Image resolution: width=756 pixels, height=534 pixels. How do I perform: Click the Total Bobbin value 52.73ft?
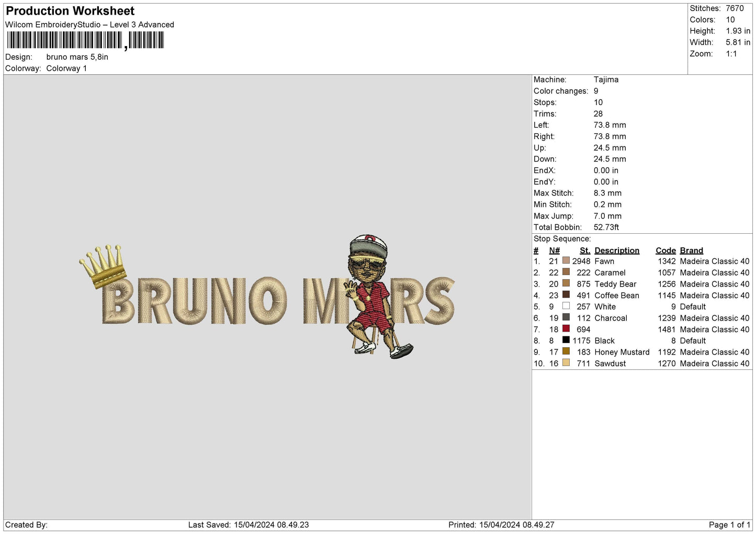tap(606, 227)
